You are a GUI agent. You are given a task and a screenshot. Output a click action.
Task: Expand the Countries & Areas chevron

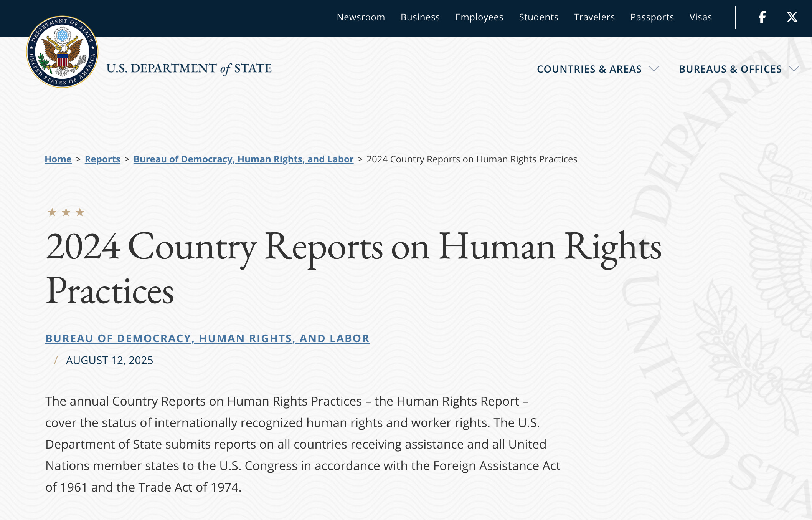pyautogui.click(x=654, y=69)
